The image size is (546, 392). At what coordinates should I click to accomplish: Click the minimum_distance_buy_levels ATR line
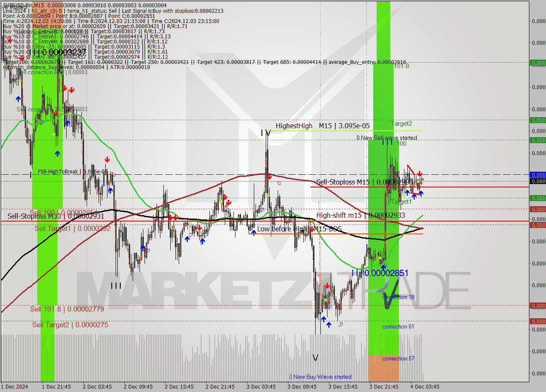pyautogui.click(x=76, y=67)
